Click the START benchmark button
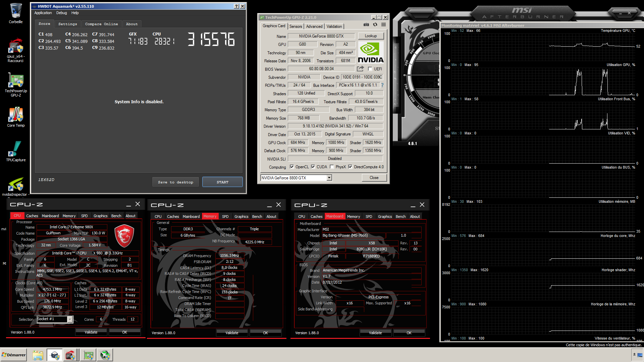 (x=222, y=182)
